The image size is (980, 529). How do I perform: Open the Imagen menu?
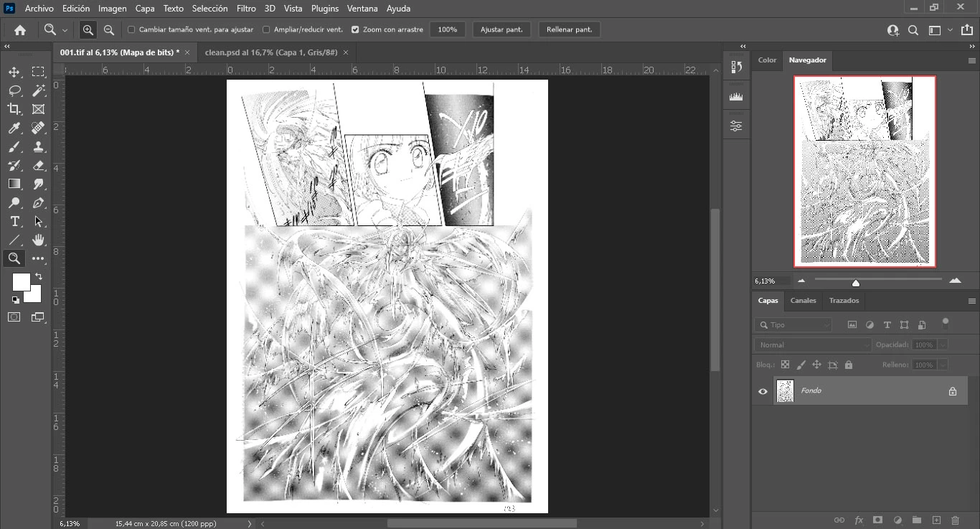tap(112, 9)
